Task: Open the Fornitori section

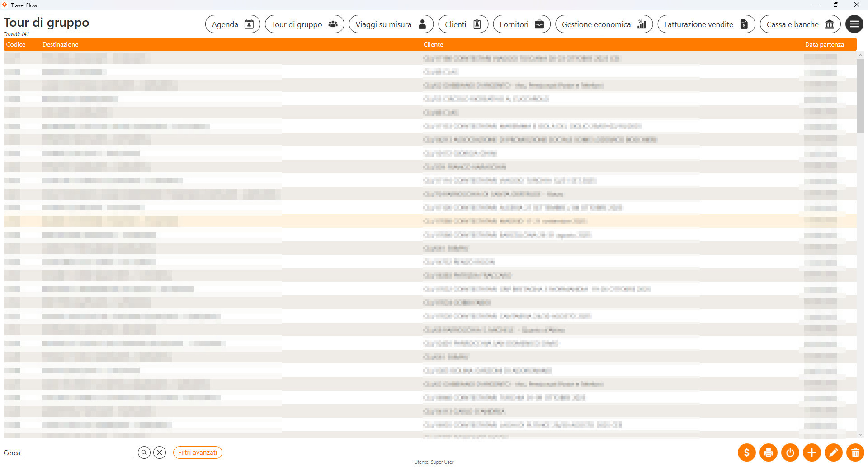Action: tap(521, 24)
